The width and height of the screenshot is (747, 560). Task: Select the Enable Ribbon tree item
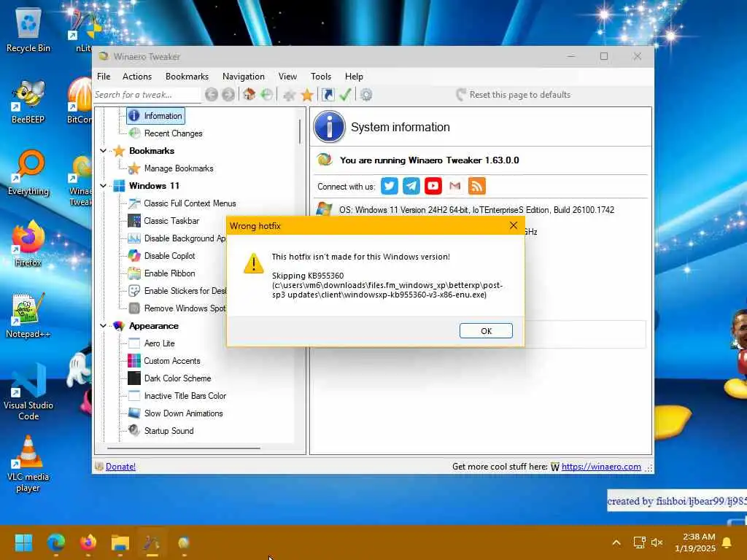[162, 273]
